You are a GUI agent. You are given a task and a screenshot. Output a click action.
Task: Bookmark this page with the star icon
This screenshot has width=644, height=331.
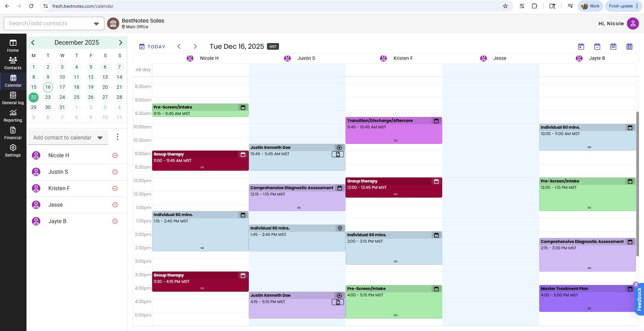(505, 6)
